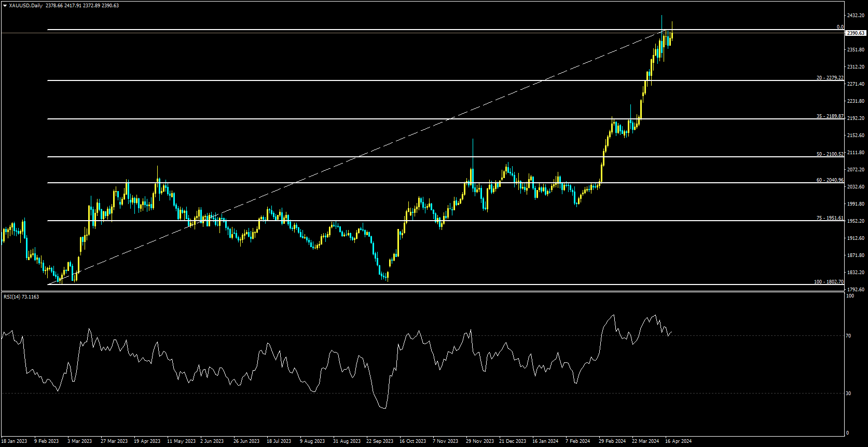Click price axis value 1832.20
The height and width of the screenshot is (447, 868).
pos(856,273)
